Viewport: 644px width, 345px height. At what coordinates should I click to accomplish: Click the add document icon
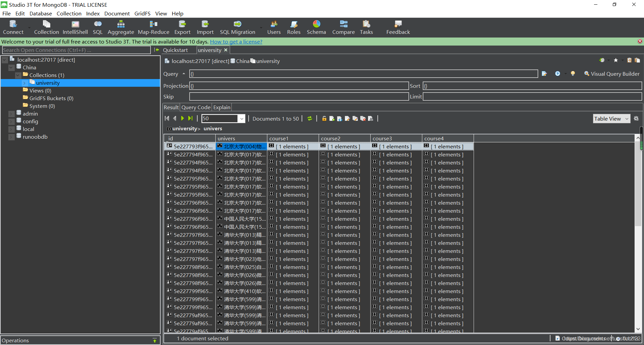(x=332, y=119)
